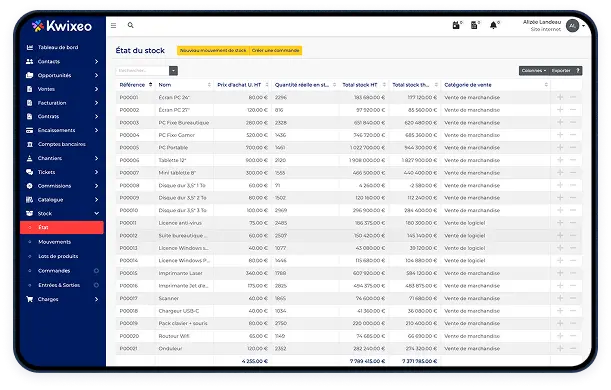The width and height of the screenshot is (611, 390).
Task: Click the Rechercher search input field
Action: tap(143, 71)
